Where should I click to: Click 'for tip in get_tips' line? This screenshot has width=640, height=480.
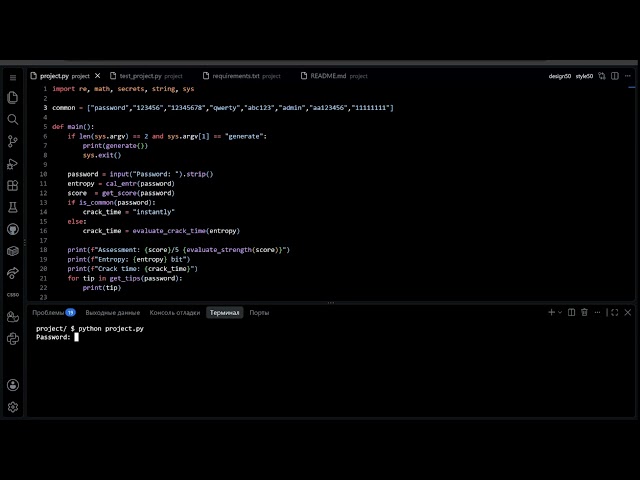pyautogui.click(x=125, y=278)
